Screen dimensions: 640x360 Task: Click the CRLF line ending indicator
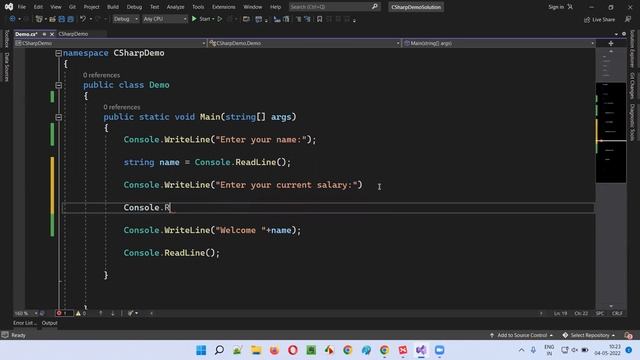(x=617, y=313)
